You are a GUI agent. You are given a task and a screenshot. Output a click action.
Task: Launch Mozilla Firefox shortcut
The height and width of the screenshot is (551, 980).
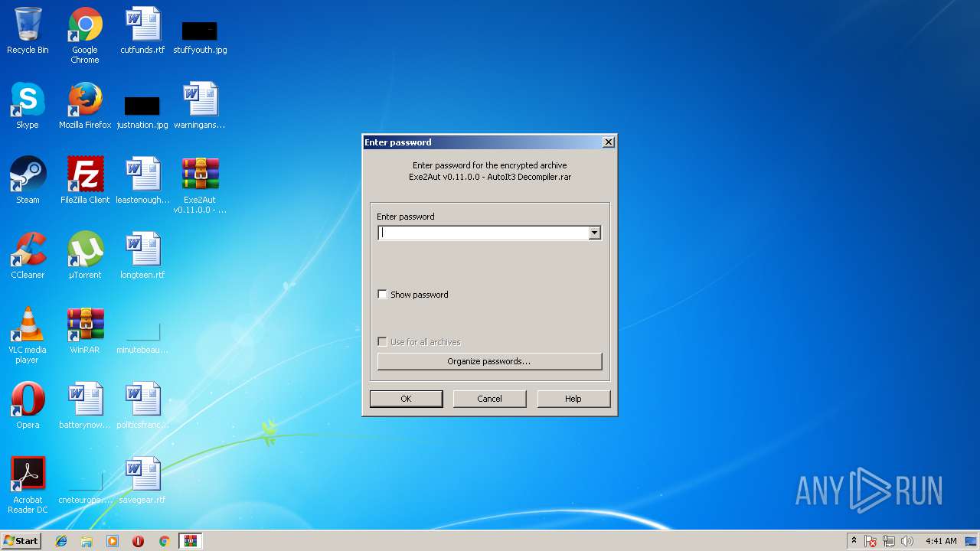point(85,106)
